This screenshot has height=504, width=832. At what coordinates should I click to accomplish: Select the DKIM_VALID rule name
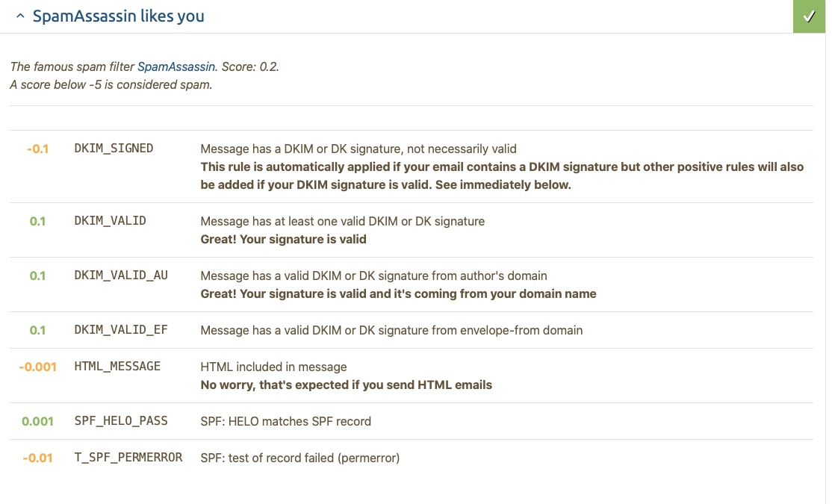[110, 221]
